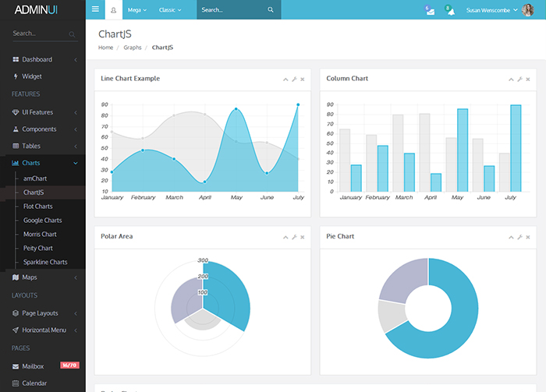Click the Home breadcrumb link
Screen dimensions: 546x392
pos(105,48)
